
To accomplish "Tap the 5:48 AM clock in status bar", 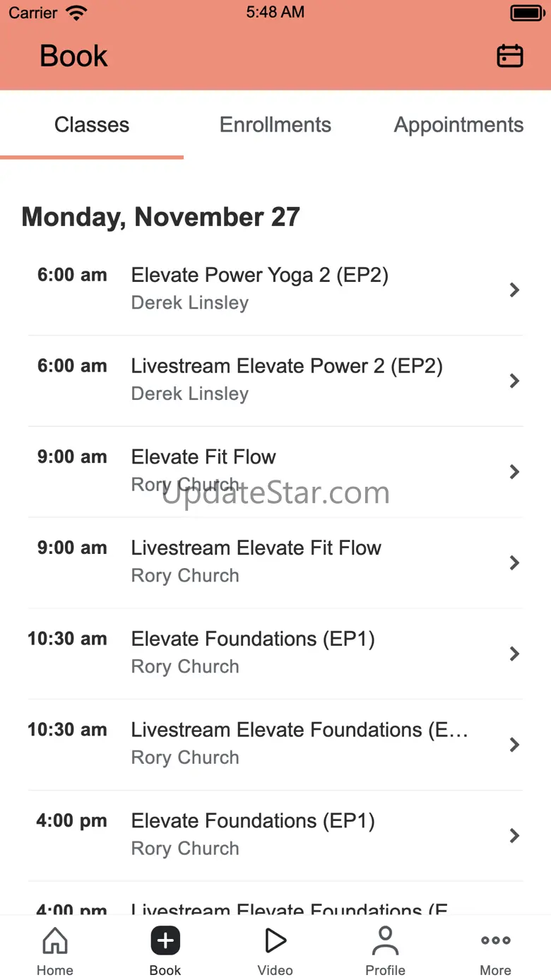I will click(x=275, y=13).
